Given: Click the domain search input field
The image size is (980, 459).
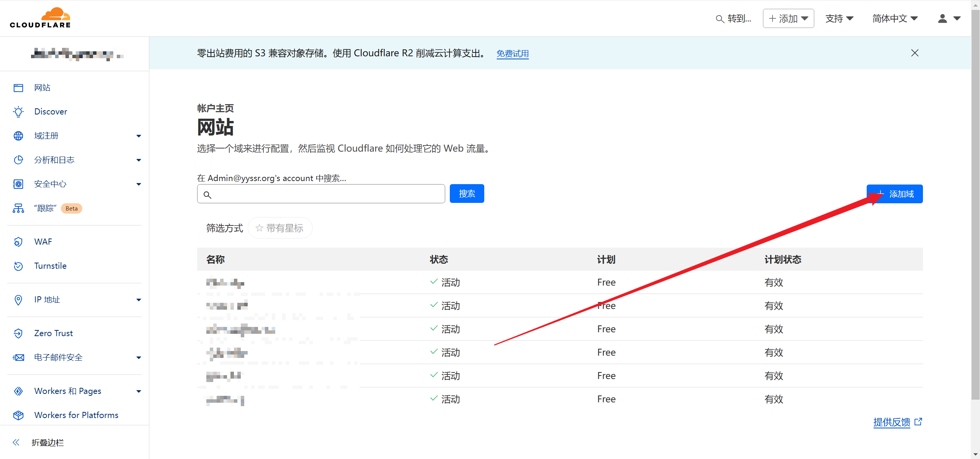Looking at the screenshot, I should click(321, 194).
